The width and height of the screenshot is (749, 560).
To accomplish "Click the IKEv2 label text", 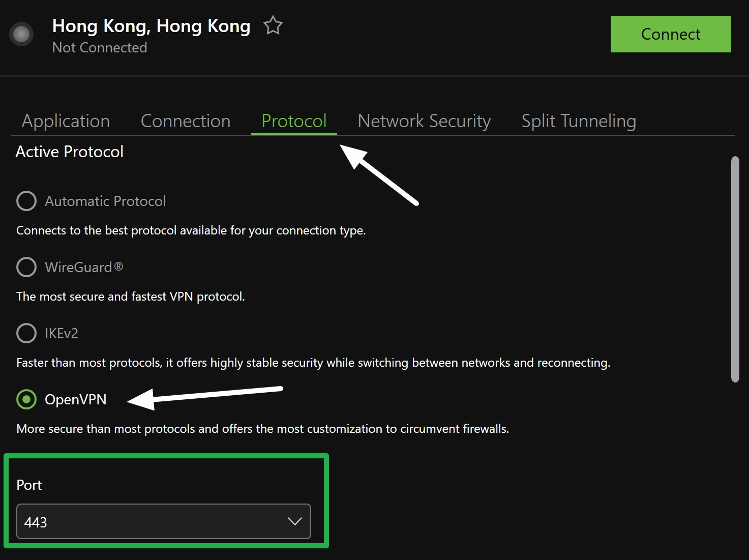I will point(62,334).
